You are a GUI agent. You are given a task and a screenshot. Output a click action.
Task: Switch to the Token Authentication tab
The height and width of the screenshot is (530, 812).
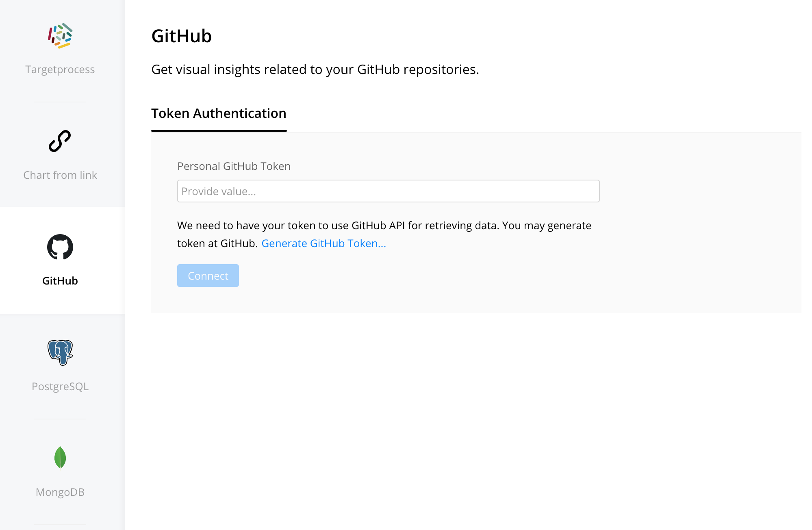click(219, 113)
